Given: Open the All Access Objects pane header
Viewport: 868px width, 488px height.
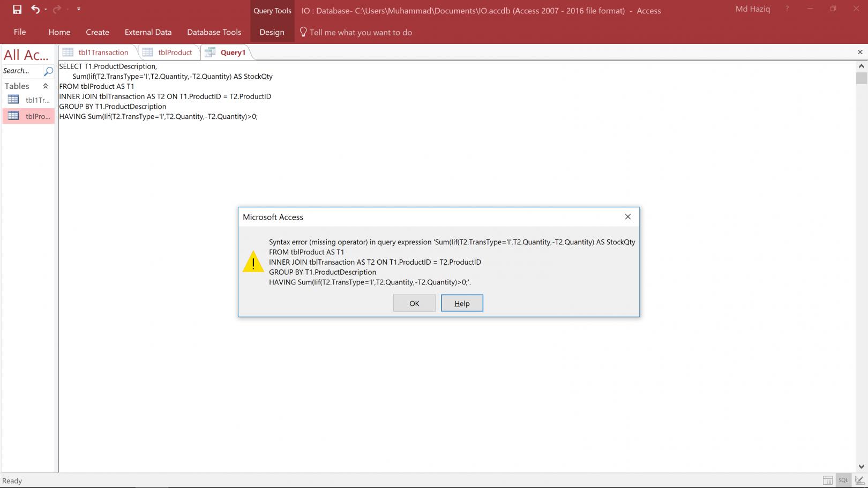Looking at the screenshot, I should pos(26,55).
